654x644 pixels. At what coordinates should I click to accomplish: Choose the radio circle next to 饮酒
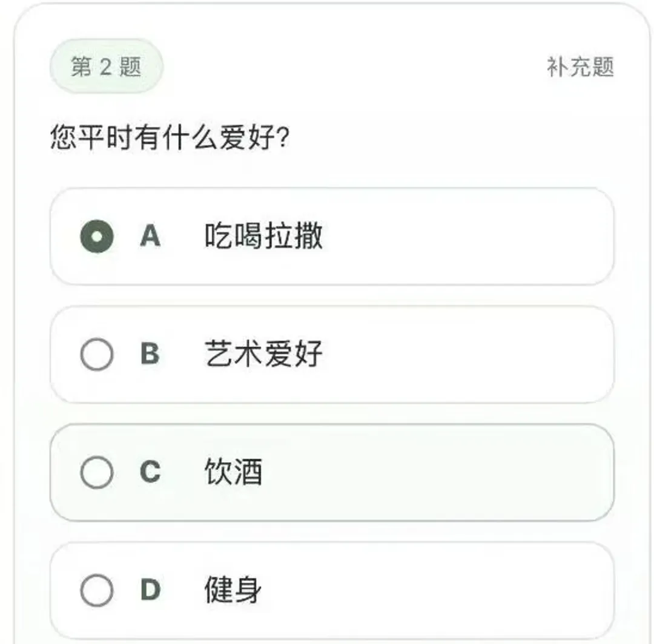[97, 472]
